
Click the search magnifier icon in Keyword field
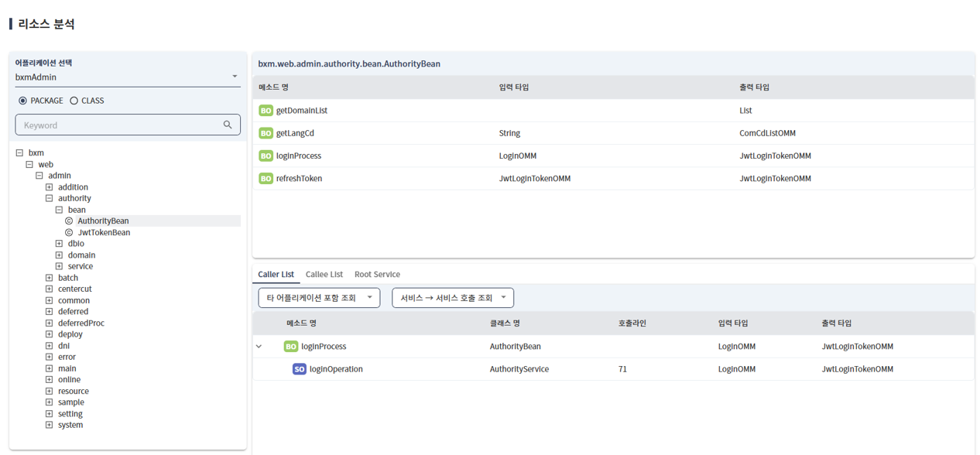point(228,125)
